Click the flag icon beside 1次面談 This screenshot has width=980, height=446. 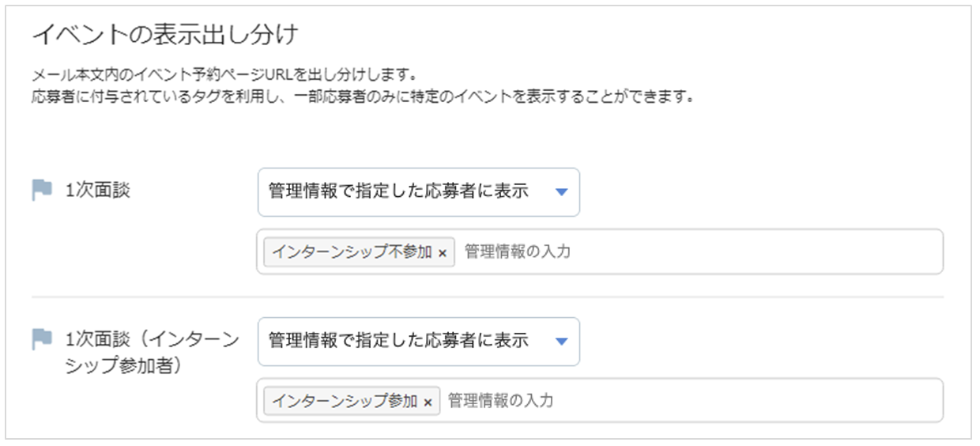(x=42, y=190)
